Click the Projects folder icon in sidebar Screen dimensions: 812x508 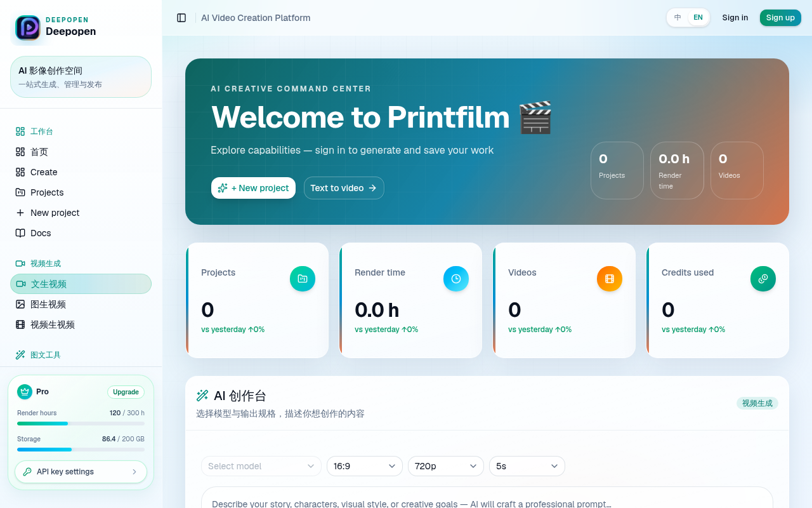20,192
